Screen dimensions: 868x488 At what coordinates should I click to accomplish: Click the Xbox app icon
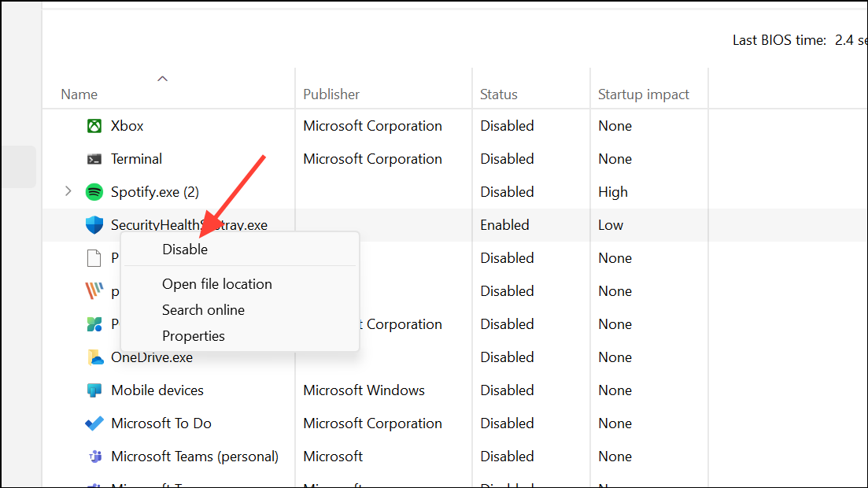click(x=94, y=126)
